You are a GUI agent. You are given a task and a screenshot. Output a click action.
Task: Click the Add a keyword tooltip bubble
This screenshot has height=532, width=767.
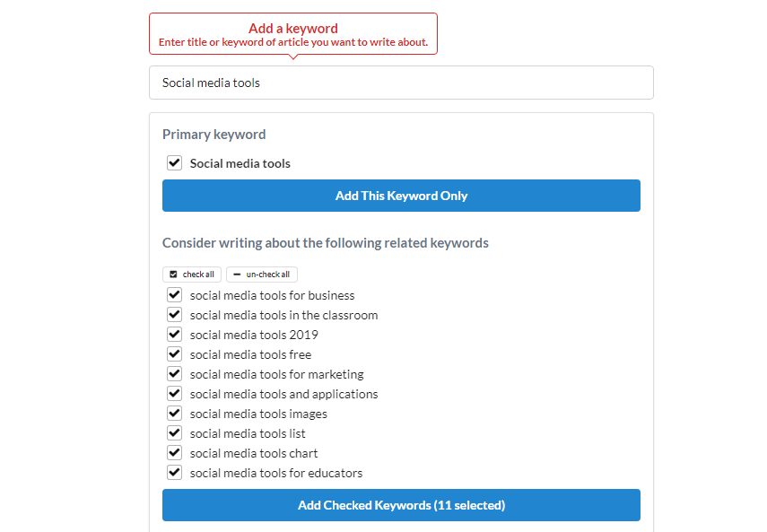(292, 33)
